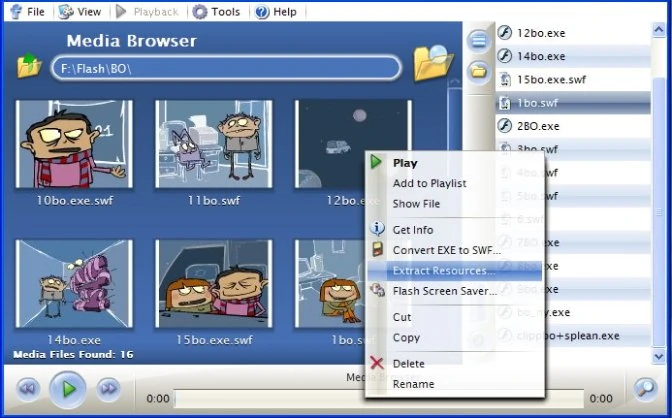Select 14bo.exe in the file list
The width and height of the screenshot is (672, 418).
click(x=573, y=56)
